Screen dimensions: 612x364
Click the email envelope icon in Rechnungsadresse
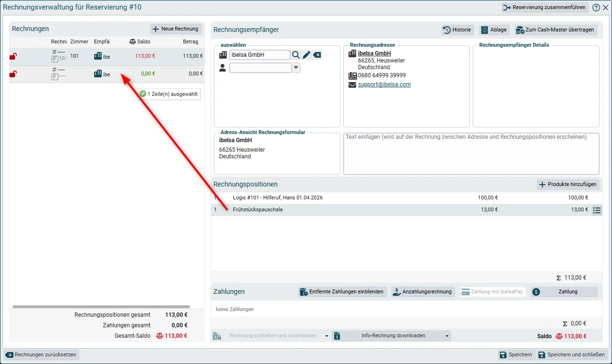click(352, 85)
